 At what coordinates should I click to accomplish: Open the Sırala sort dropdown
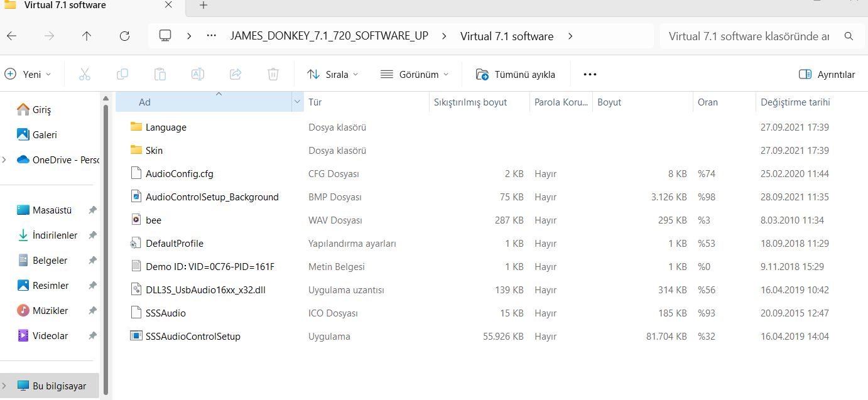point(333,74)
